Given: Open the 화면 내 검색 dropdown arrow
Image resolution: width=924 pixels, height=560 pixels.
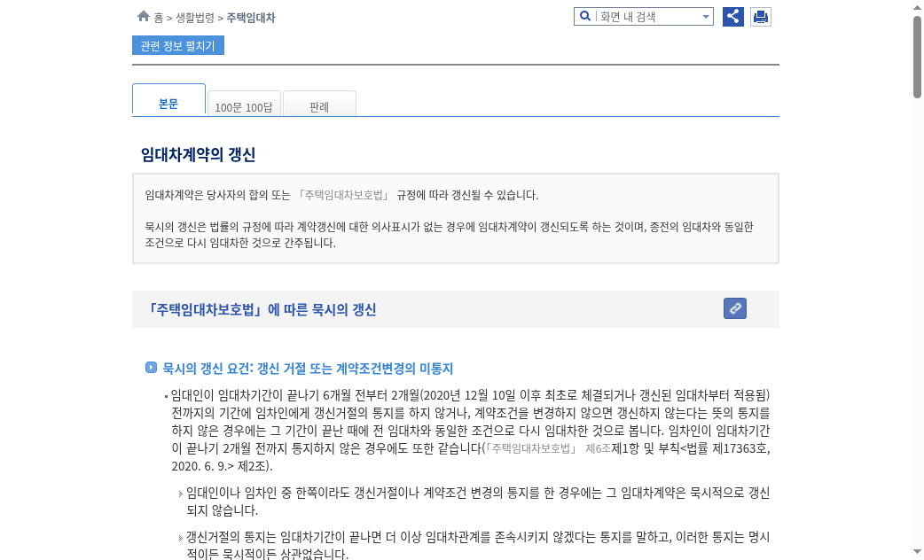Looking at the screenshot, I should tap(705, 17).
